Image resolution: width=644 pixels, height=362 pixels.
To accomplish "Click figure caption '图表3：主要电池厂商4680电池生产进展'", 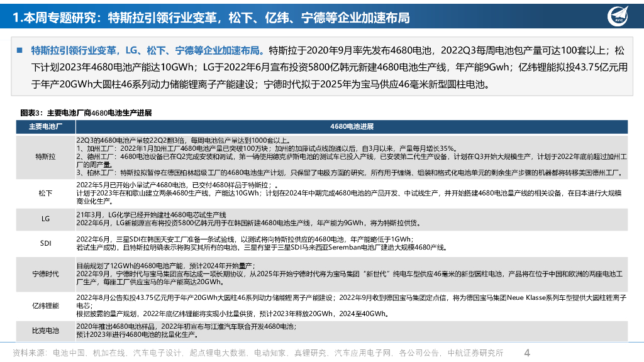I will pyautogui.click(x=86, y=113).
